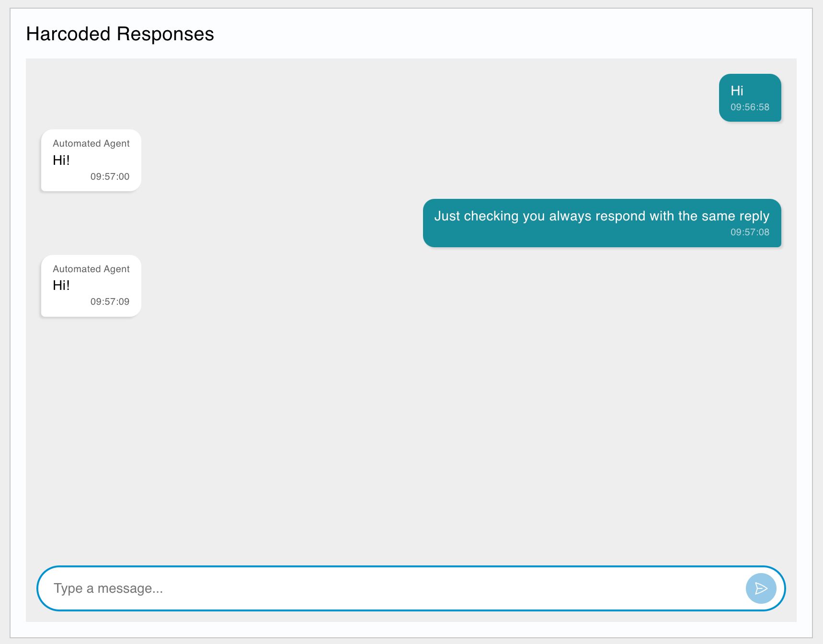Select the "Hi!" reply text stamped 09:57:00
This screenshot has width=823, height=644.
[x=61, y=160]
